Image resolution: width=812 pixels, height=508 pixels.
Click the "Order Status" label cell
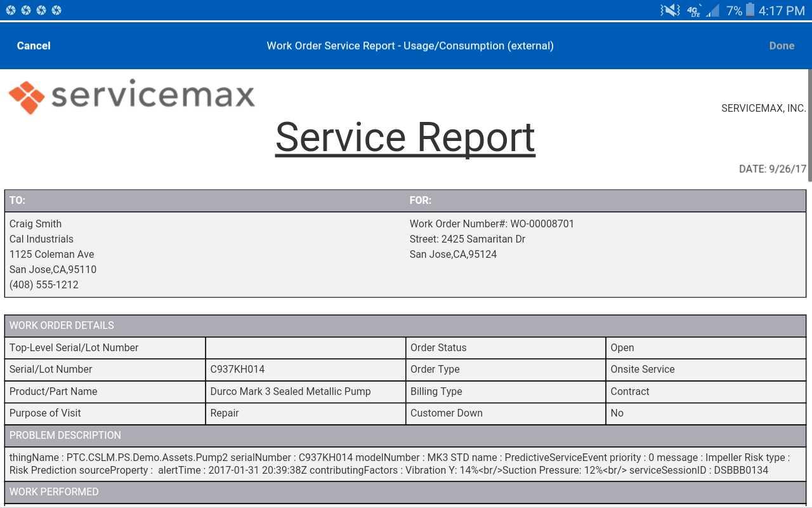[x=506, y=348]
